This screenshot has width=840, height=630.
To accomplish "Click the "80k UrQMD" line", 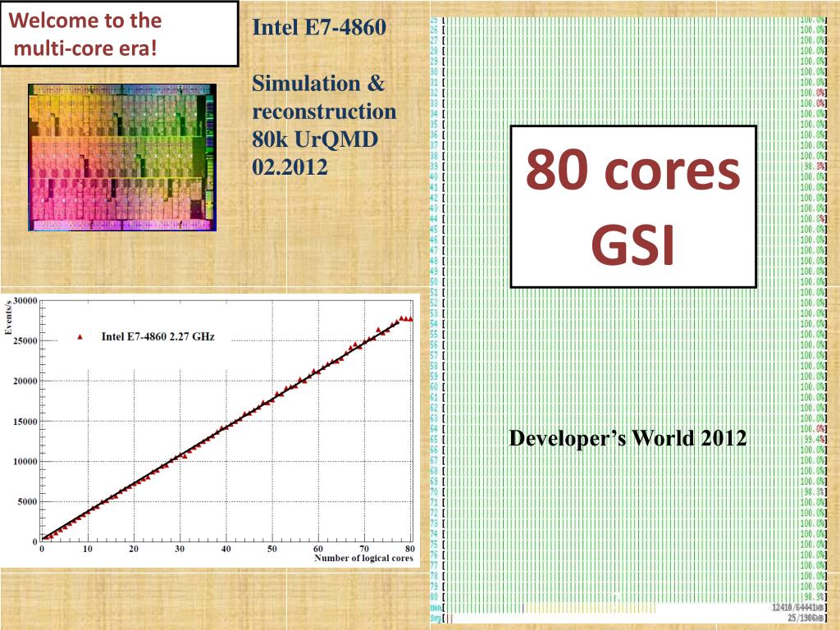I will (315, 139).
